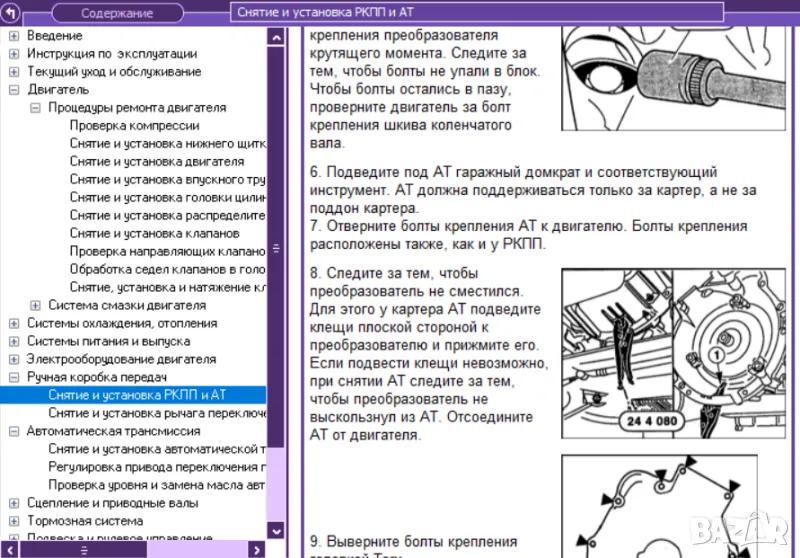Collapse Процедуры ремонта двигателя branch
This screenshot has width=800, height=558.
pos(36,108)
